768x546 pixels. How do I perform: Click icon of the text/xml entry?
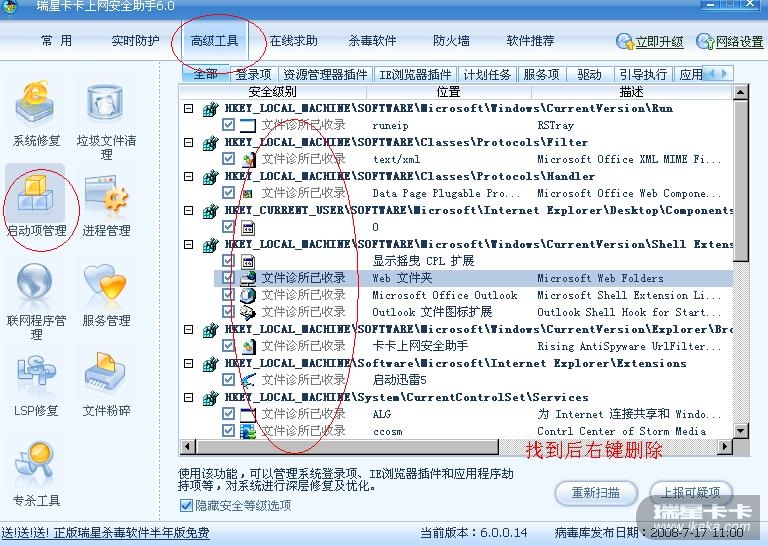(248, 159)
